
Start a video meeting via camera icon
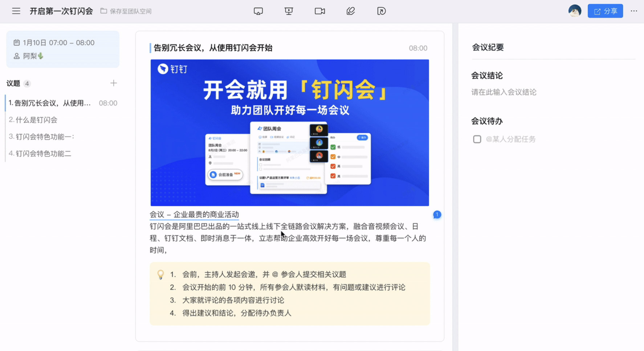point(320,11)
